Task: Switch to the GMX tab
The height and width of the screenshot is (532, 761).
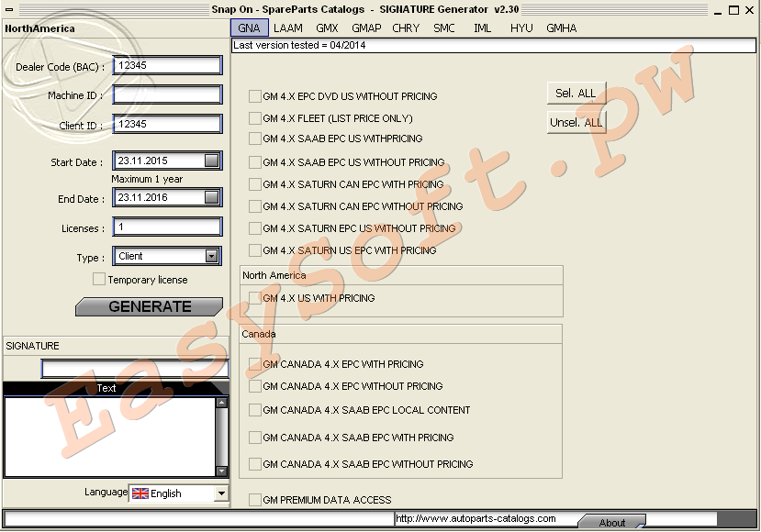Action: pos(327,28)
